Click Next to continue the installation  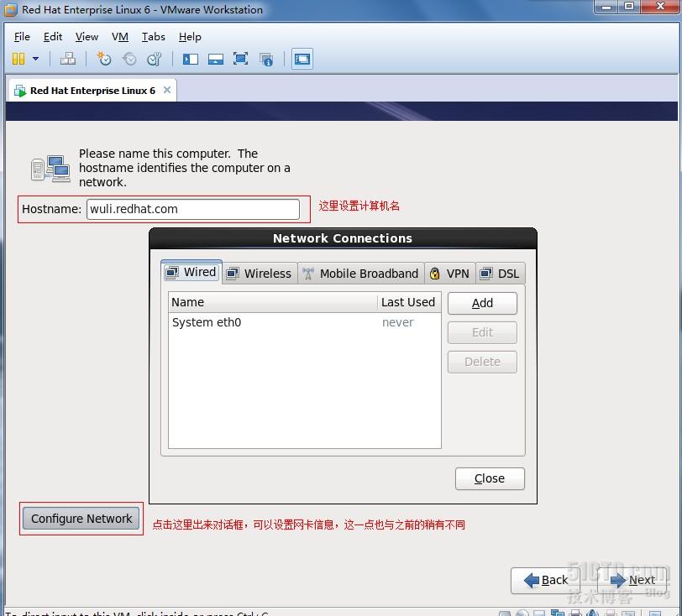click(632, 581)
